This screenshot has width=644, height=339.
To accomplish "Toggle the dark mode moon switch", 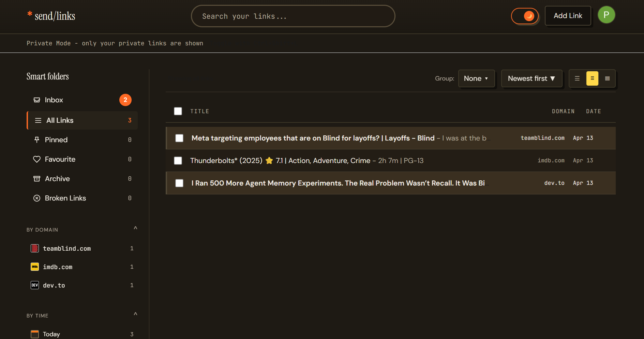I will tap(525, 16).
